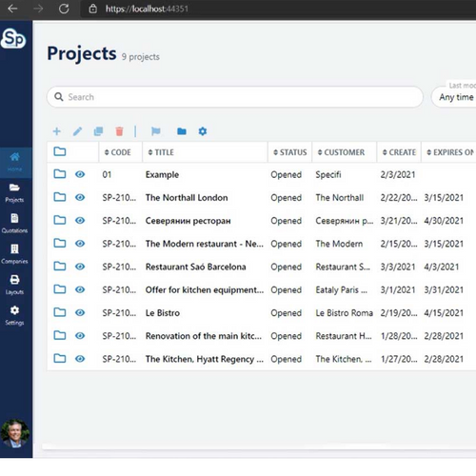Toggle eye icon for Le Bistro project
This screenshot has width=476, height=476.
click(80, 312)
